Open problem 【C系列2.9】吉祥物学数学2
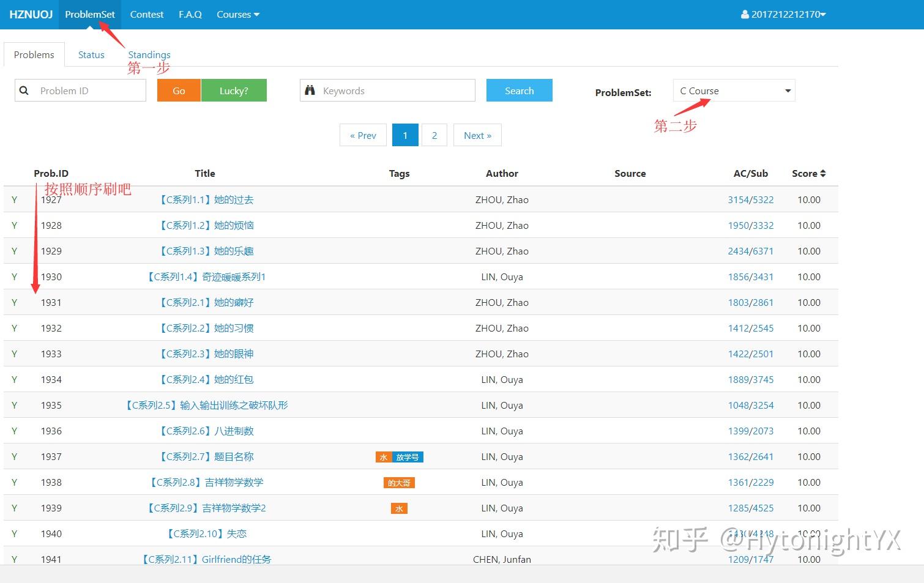Viewport: 924px width, 583px height. click(x=205, y=508)
